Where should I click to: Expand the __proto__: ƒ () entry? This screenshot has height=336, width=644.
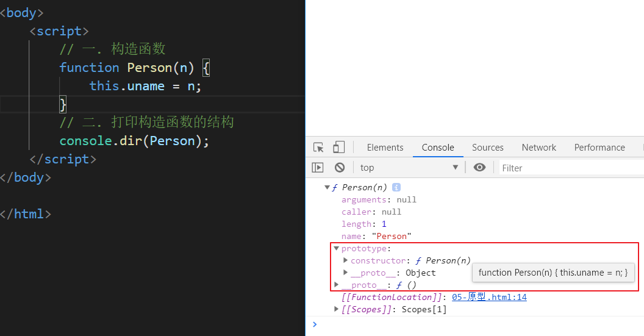[337, 285]
